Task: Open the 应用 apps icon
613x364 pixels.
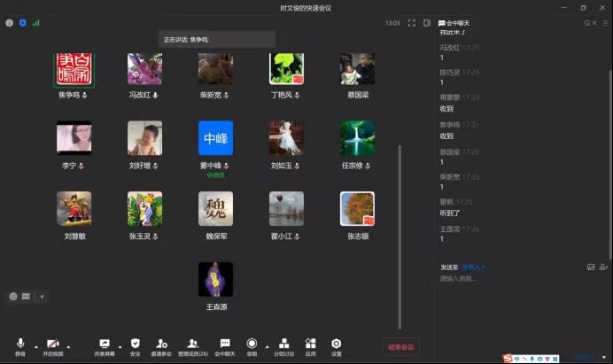Action: (x=310, y=345)
